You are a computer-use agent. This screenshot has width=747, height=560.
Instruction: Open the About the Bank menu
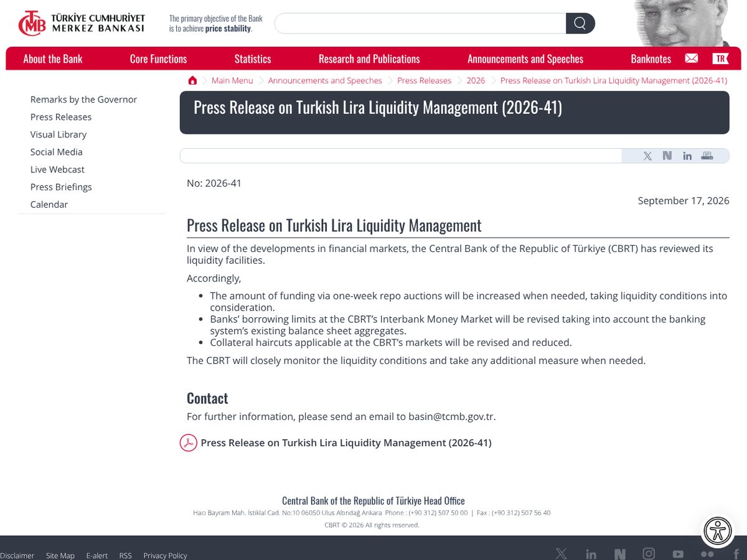coord(53,58)
